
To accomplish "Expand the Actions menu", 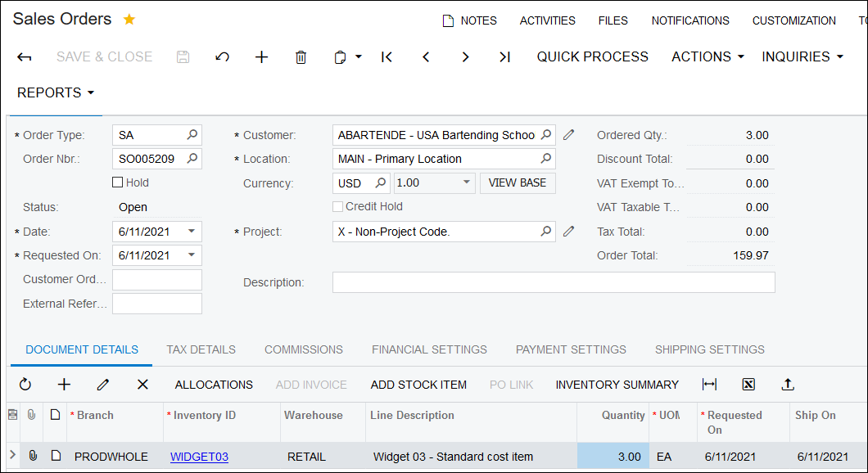I will [x=708, y=57].
